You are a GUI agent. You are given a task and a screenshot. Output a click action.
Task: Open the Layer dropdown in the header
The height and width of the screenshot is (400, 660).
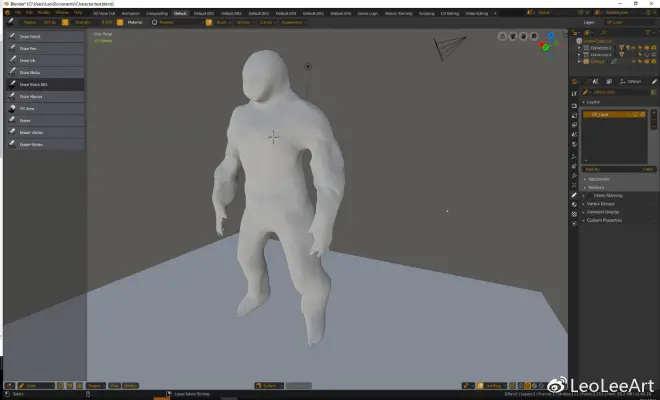coord(630,22)
